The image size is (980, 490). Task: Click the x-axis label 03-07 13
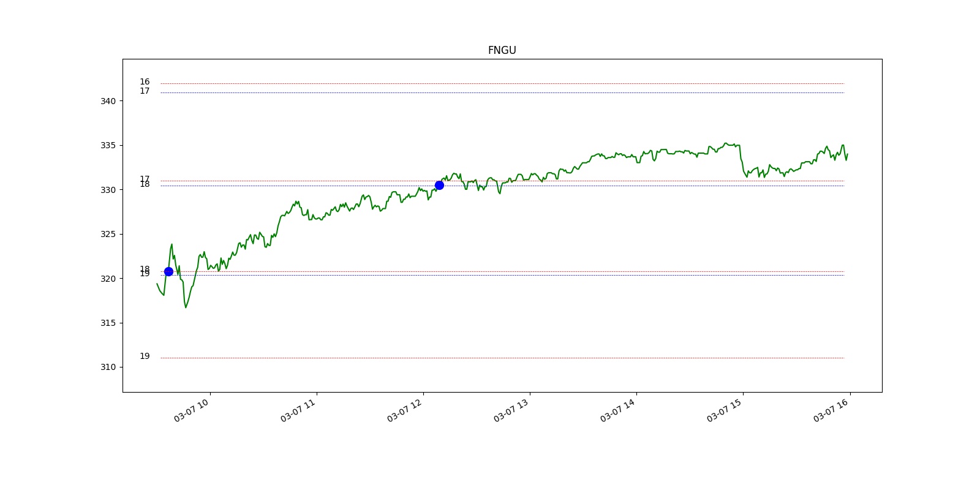pos(511,410)
